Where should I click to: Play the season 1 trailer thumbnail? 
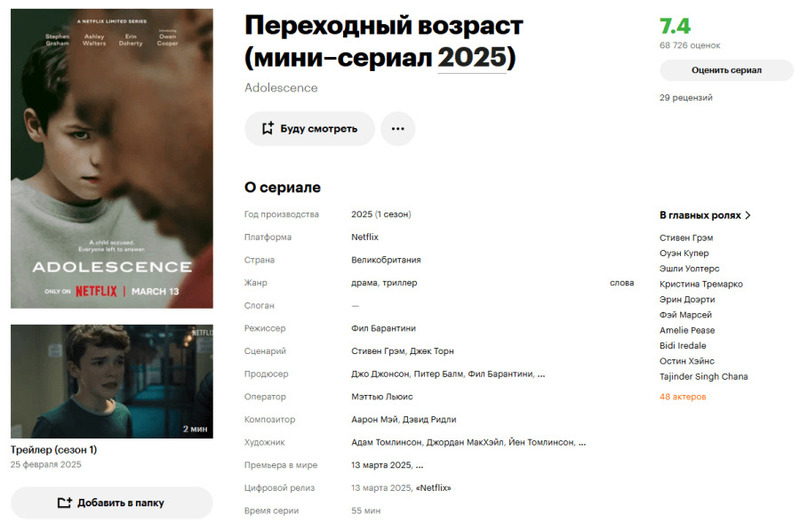click(x=112, y=381)
